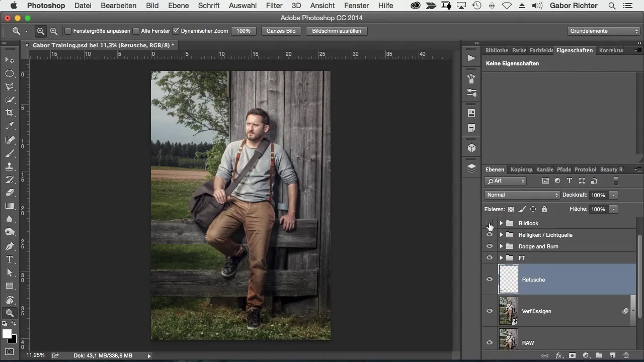The image size is (644, 362).
Task: Hide the Verflüssigen layer
Action: pos(489,311)
